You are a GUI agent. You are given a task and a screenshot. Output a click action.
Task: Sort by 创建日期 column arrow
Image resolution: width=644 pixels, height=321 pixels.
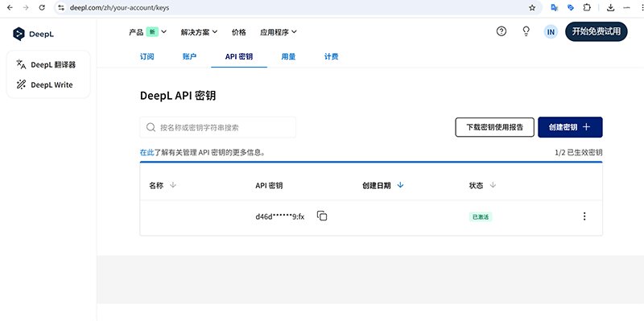coord(400,185)
